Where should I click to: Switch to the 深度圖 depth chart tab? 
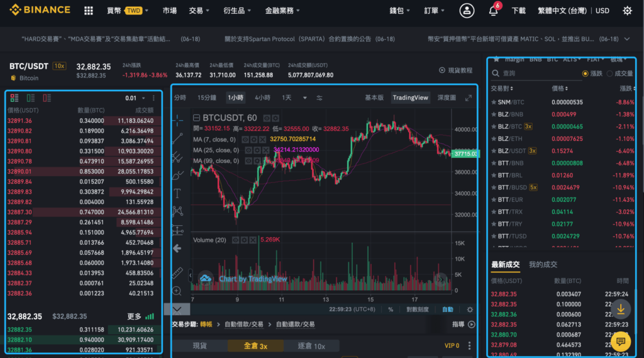[x=447, y=98]
